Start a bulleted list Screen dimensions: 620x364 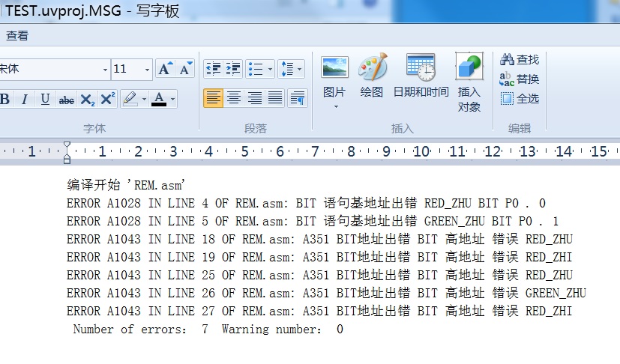point(256,69)
